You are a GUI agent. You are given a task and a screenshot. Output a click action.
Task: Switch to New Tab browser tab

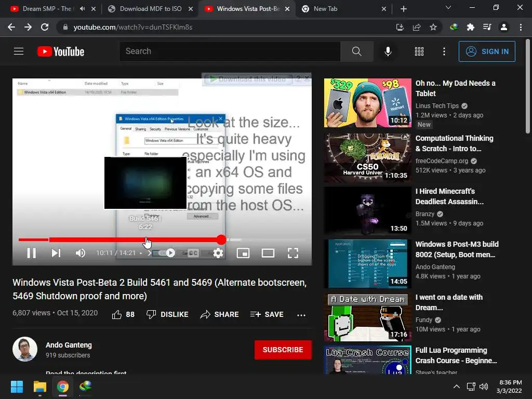pos(339,9)
